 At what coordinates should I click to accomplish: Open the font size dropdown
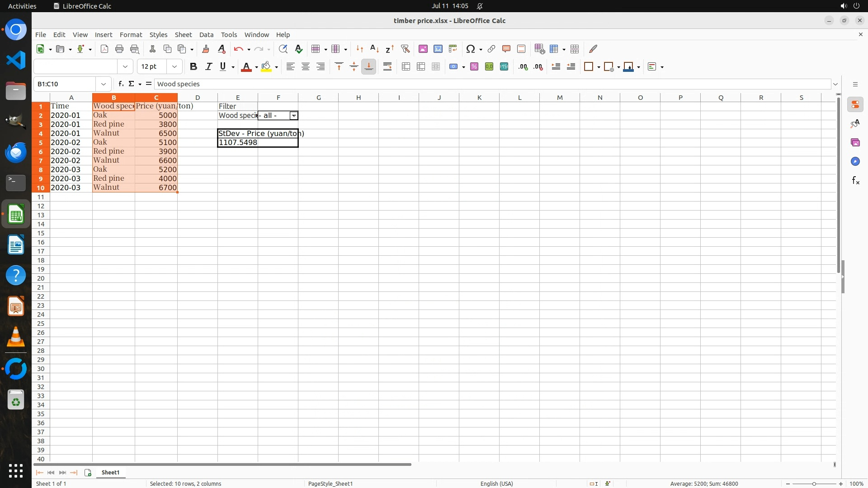pos(175,67)
